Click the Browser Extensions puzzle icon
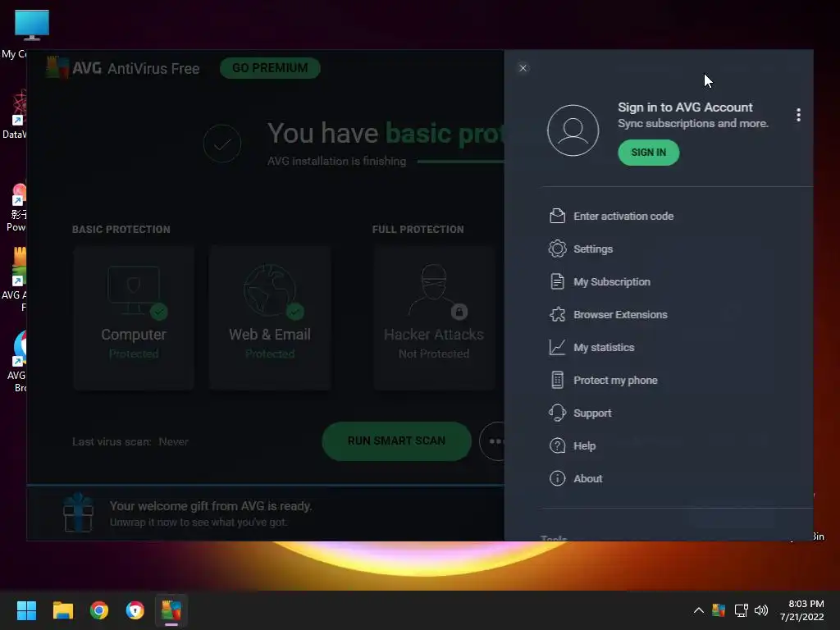The height and width of the screenshot is (630, 840). click(557, 314)
